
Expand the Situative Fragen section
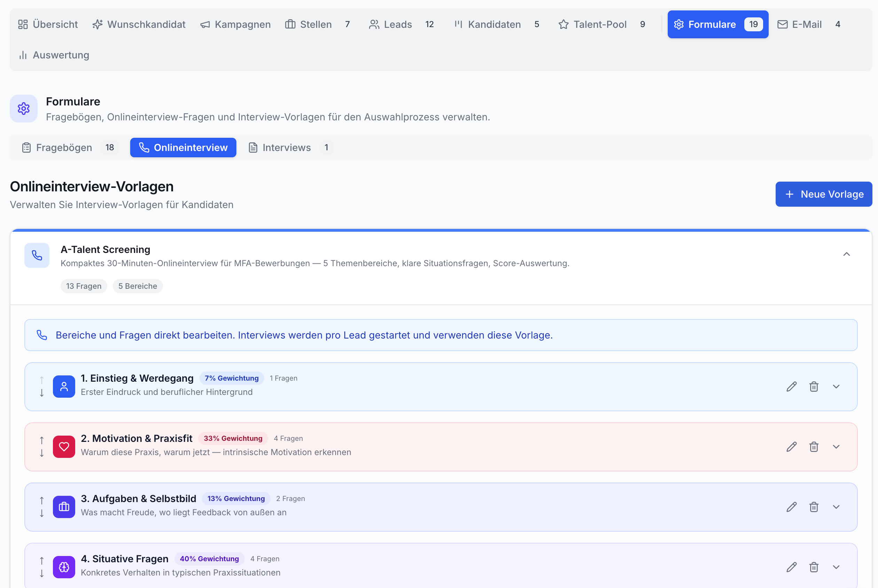836,567
